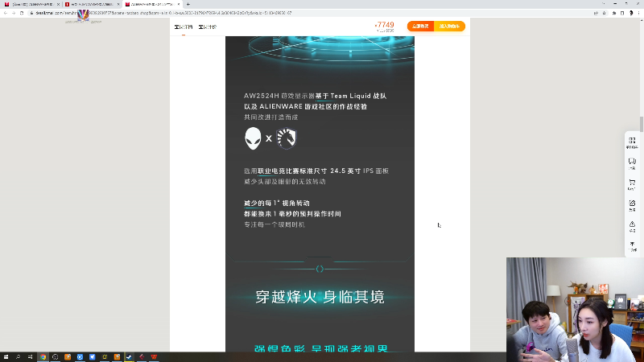Click the Team Liquid horse logo
Image resolution: width=644 pixels, height=362 pixels.
(287, 138)
